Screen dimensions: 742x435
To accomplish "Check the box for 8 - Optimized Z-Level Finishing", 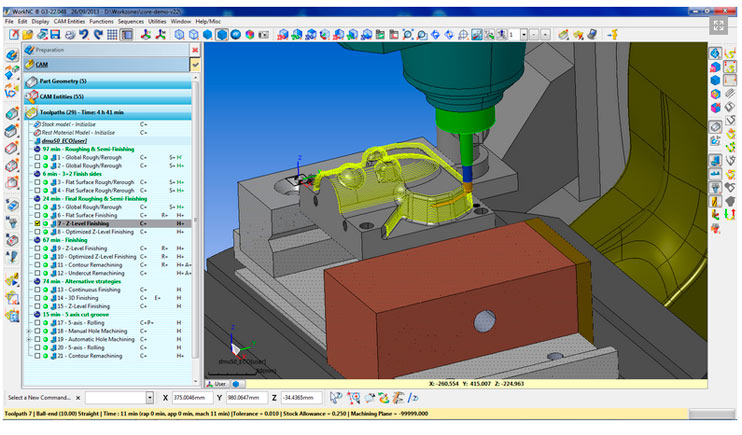I will point(37,232).
